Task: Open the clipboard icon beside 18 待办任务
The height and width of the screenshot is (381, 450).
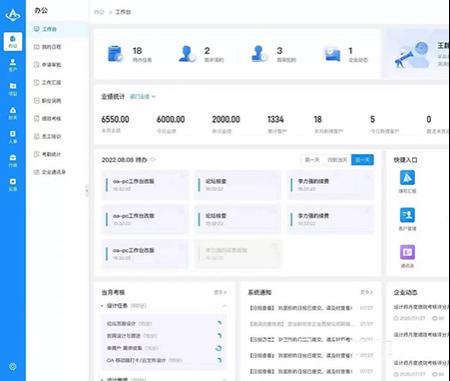Action: [115, 54]
